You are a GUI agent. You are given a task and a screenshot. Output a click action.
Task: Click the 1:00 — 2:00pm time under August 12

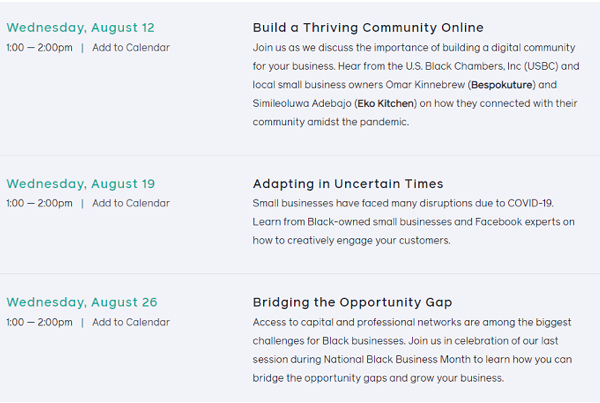tap(39, 47)
